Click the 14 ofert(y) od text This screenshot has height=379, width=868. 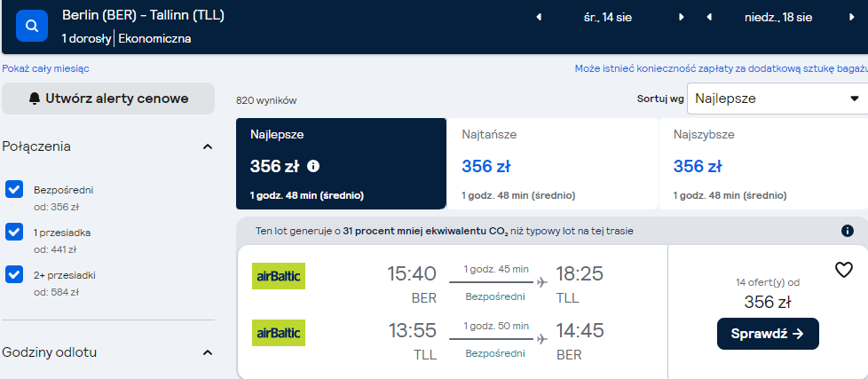pos(768,283)
